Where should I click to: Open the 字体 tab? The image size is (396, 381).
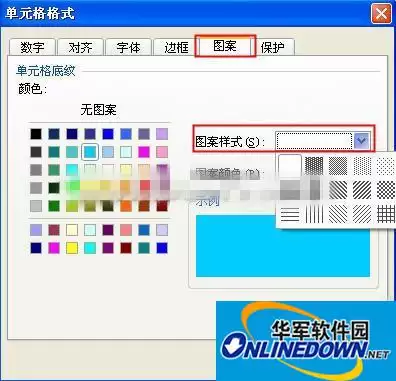pos(128,47)
